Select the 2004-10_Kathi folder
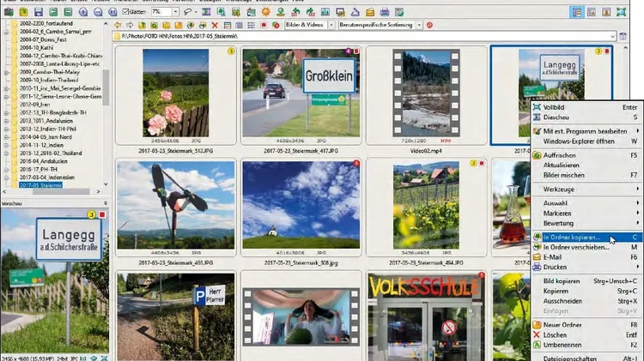644x361 pixels. tap(36, 47)
